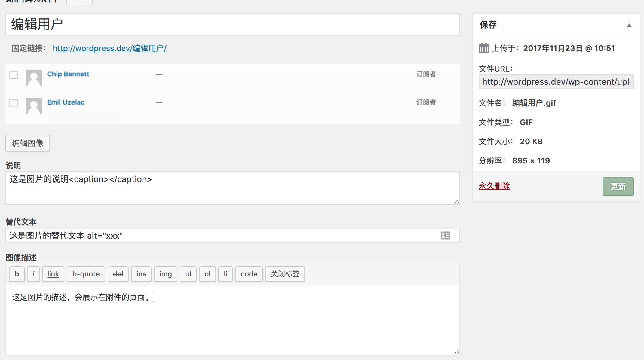Click the b-quote quicktag button
The width and height of the screenshot is (644, 360).
click(86, 274)
